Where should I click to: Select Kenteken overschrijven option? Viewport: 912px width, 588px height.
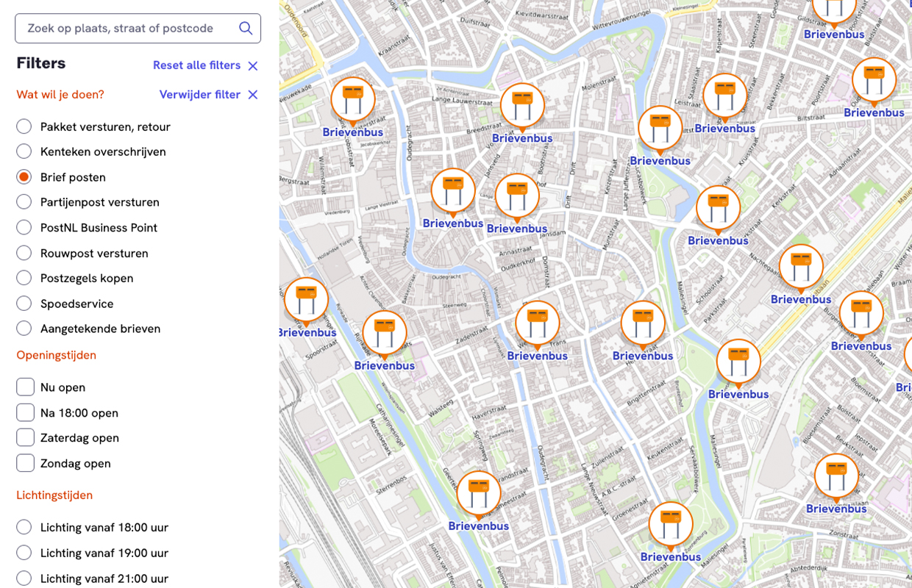click(x=24, y=151)
